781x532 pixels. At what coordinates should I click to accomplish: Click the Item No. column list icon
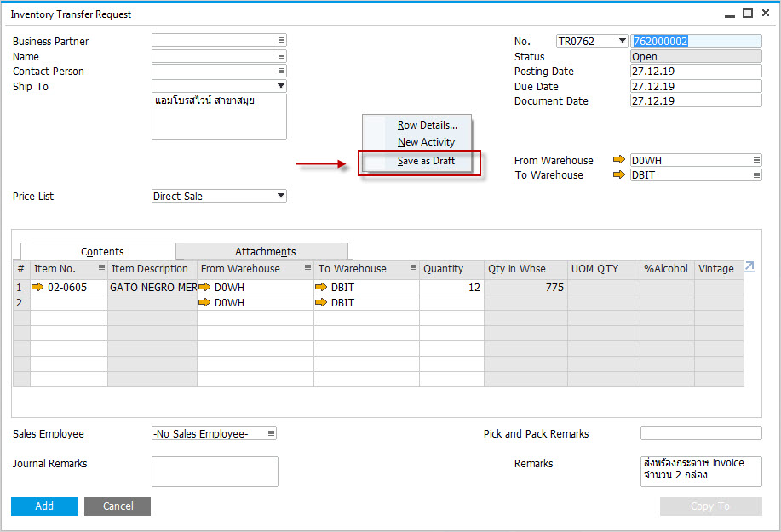click(x=101, y=268)
